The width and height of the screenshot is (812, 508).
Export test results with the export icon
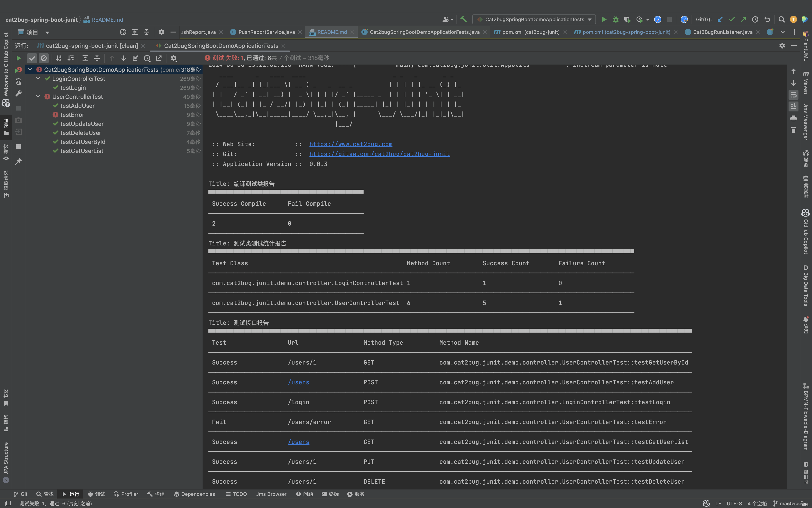click(x=159, y=58)
